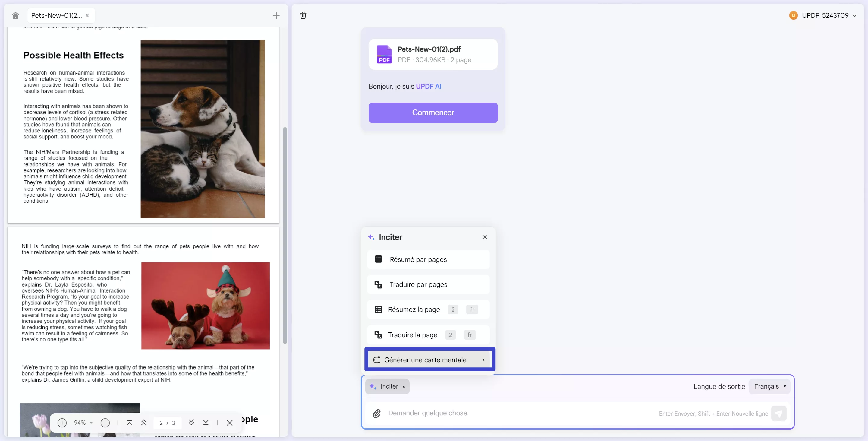Screen dimensions: 868x441
Task: Click the UPDF AI link
Action: tap(428, 86)
